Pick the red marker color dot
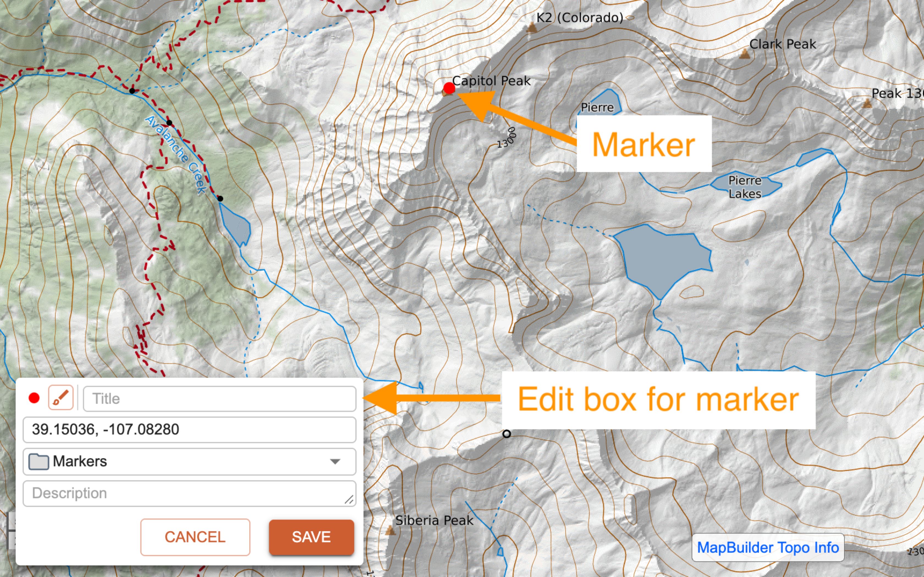 tap(34, 398)
